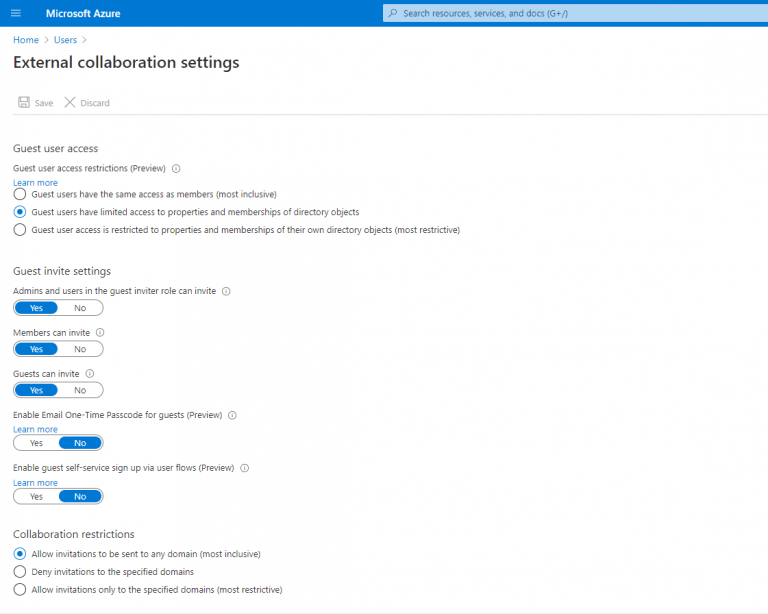The image size is (768, 614).
Task: Set Guests can invite to No
Action: coord(80,390)
